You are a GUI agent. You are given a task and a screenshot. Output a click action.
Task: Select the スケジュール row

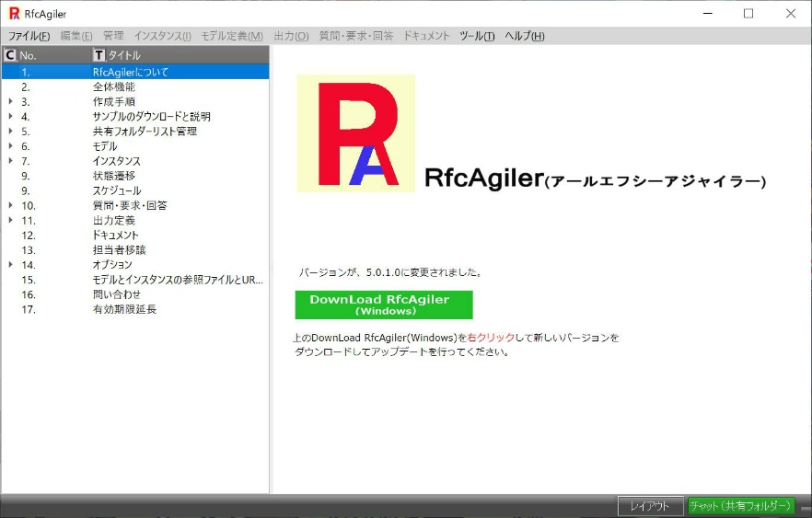(x=135, y=190)
